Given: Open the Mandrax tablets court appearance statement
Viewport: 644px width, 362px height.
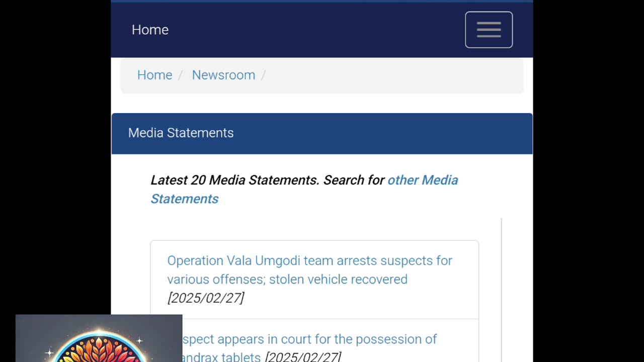Looking at the screenshot, I should [x=309, y=348].
